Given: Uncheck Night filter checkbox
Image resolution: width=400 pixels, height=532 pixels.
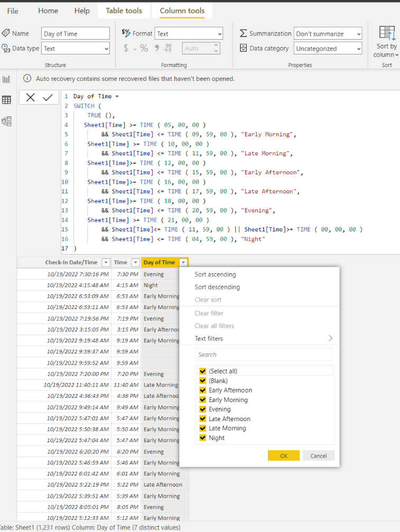Looking at the screenshot, I should [203, 437].
